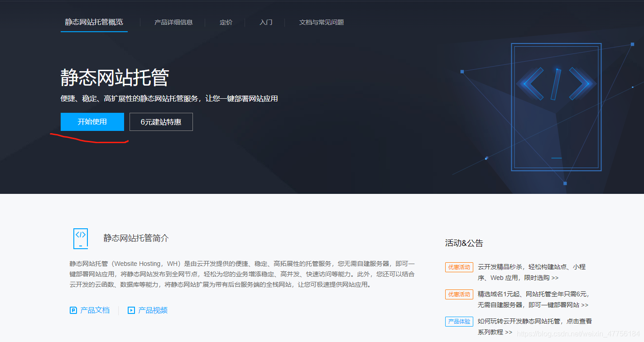点击「6元建站特惠」按钮

(161, 122)
